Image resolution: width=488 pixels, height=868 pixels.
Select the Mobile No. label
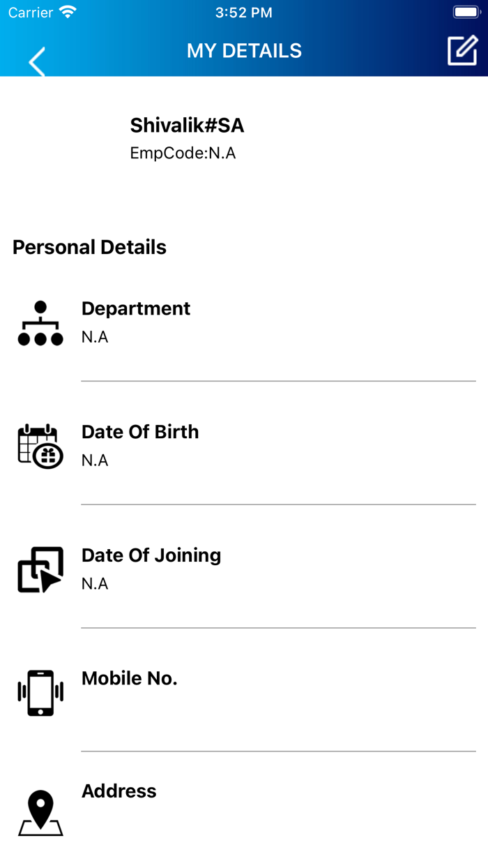point(130,678)
